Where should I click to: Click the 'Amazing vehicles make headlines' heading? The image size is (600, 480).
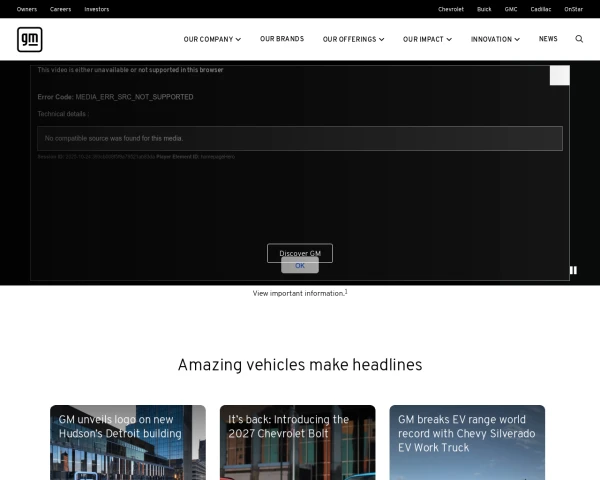point(300,365)
